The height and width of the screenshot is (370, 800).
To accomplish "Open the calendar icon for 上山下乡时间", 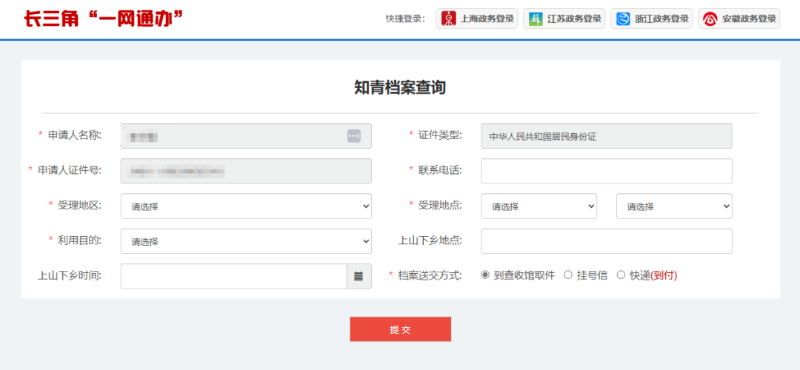I will coord(359,276).
